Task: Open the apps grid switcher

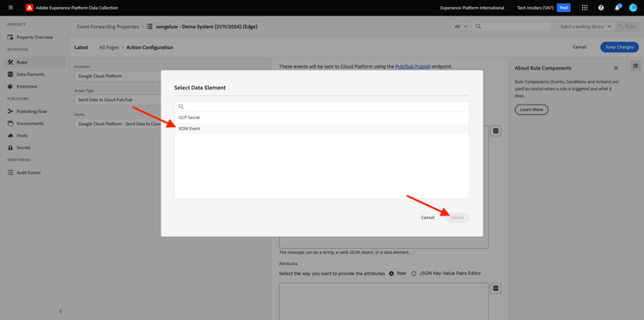Action: point(585,8)
